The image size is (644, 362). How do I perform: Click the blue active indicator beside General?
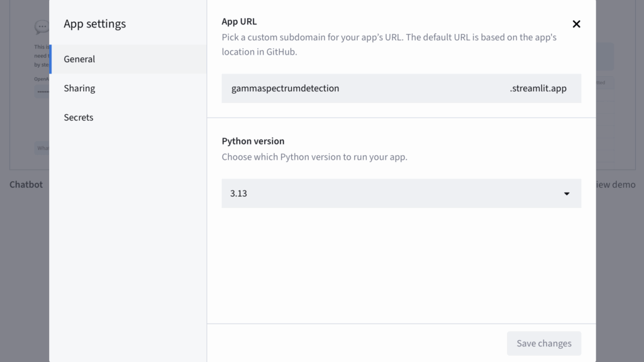point(50,59)
